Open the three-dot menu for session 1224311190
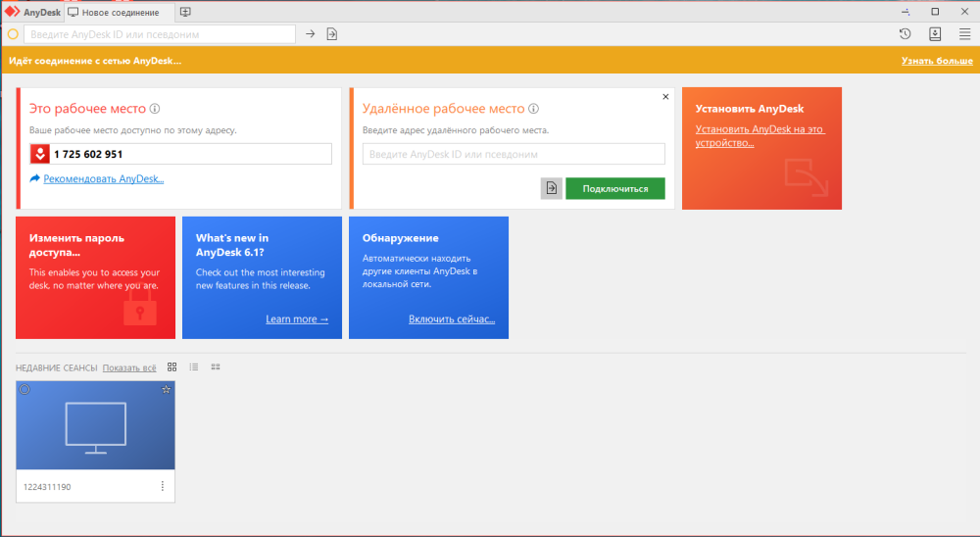Image resolution: width=980 pixels, height=537 pixels. click(x=163, y=486)
